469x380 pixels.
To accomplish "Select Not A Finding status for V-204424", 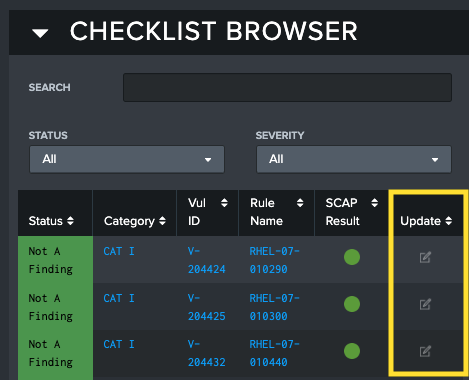I will click(51, 260).
